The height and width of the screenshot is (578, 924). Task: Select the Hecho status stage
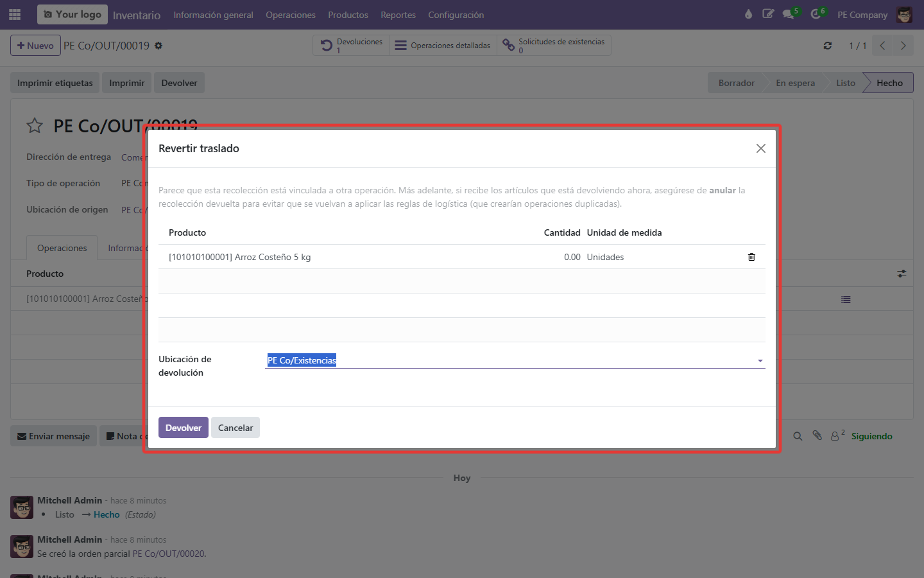point(890,83)
